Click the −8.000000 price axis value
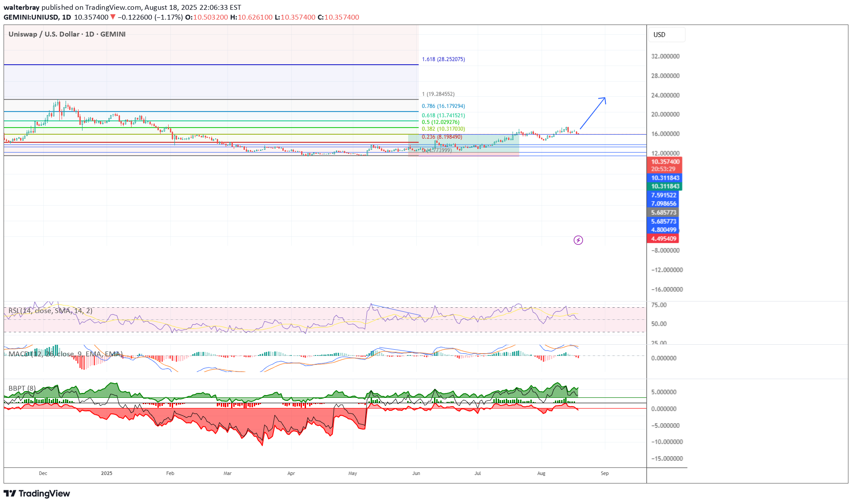This screenshot has height=504, width=852. tap(665, 251)
